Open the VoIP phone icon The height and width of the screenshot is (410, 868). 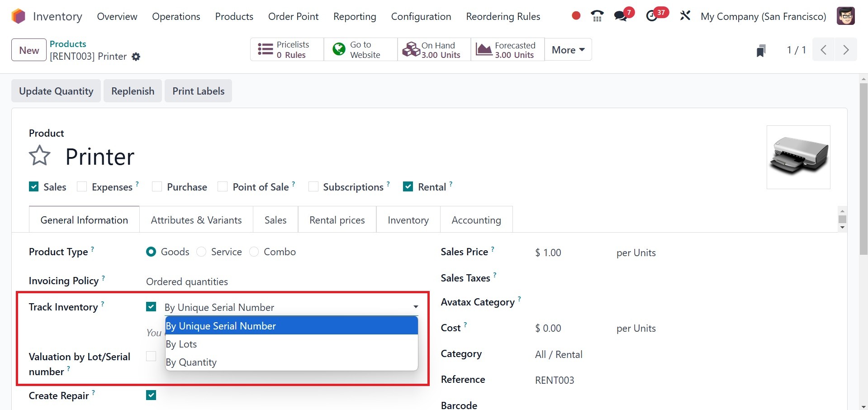pos(597,16)
